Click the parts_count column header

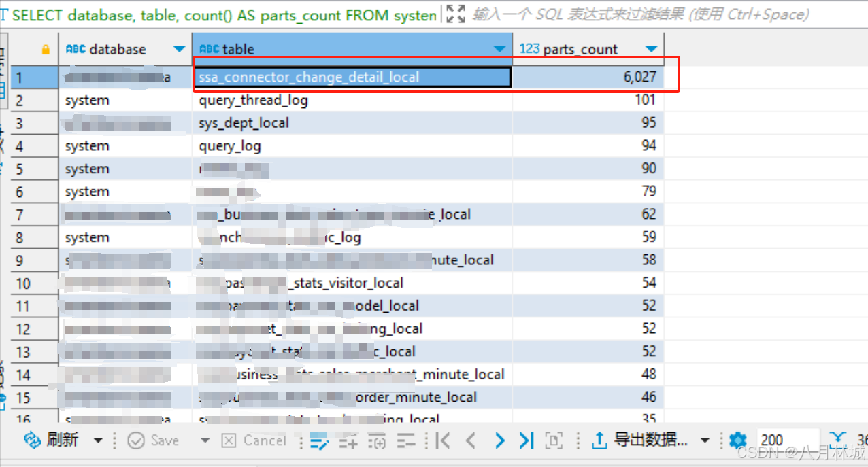tap(588, 49)
